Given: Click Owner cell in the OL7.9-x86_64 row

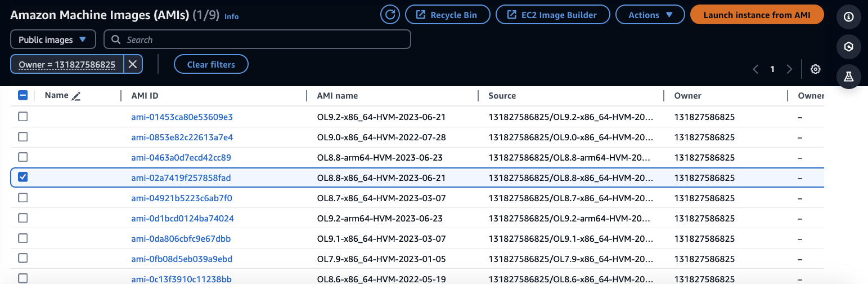Looking at the screenshot, I should (704, 259).
